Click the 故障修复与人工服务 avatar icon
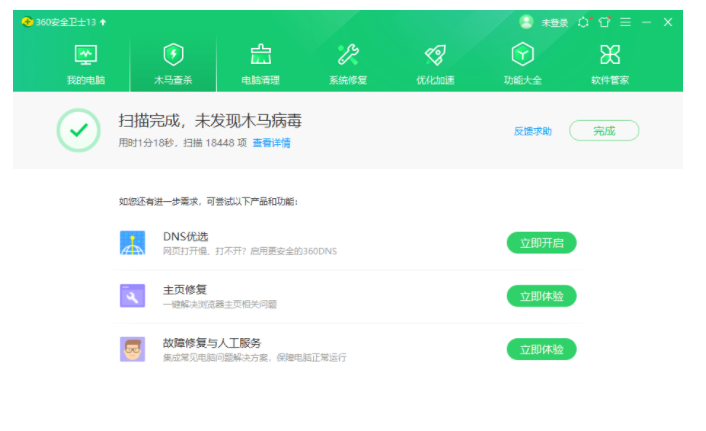Image resolution: width=706 pixels, height=431 pixels. 132,349
